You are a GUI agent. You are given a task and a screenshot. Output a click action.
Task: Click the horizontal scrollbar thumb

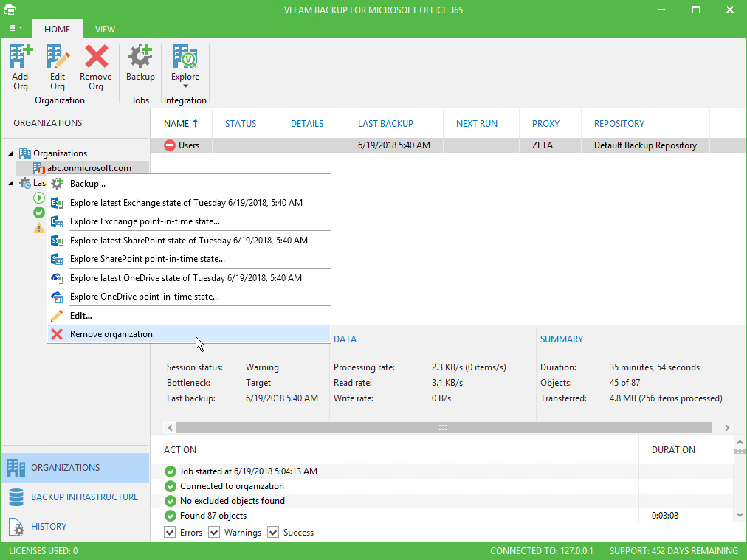click(444, 428)
